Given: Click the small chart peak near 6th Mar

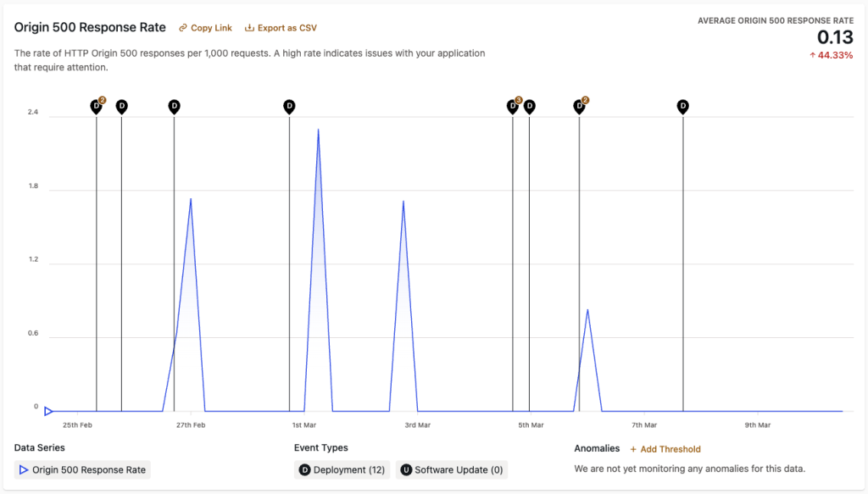Looking at the screenshot, I should click(587, 311).
